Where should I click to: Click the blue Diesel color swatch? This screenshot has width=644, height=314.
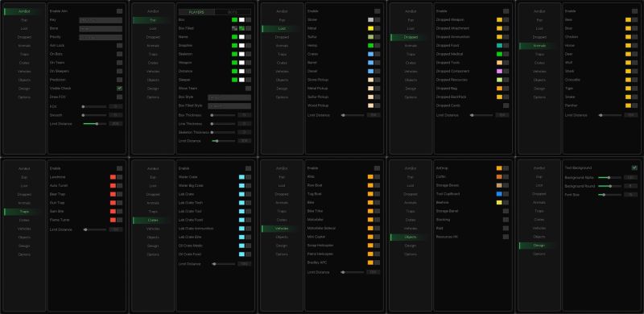point(370,71)
